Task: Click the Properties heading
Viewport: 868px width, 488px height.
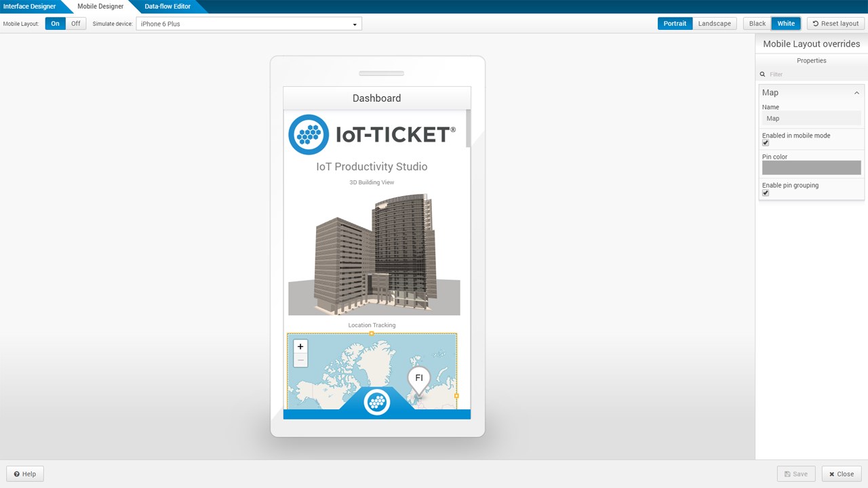Action: 812,60
